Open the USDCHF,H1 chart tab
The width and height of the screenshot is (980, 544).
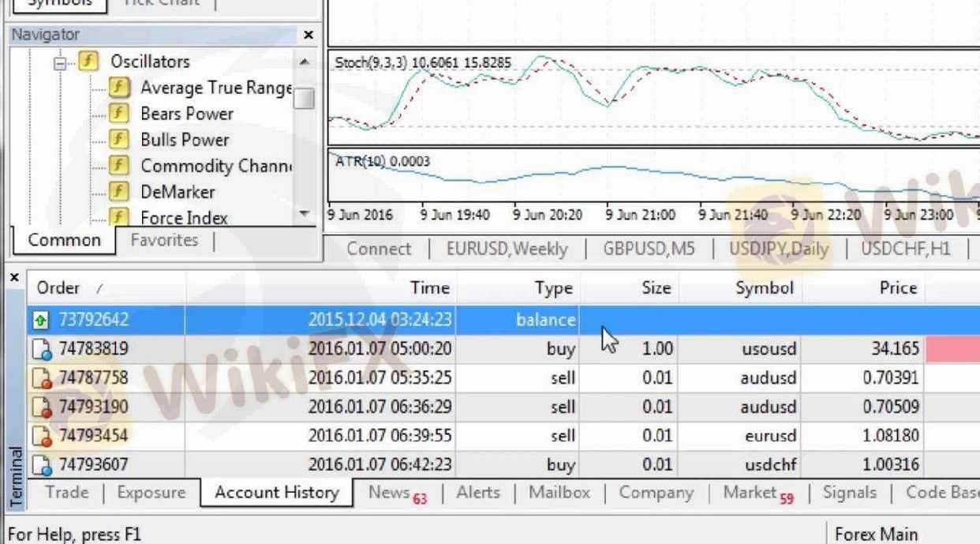[906, 249]
